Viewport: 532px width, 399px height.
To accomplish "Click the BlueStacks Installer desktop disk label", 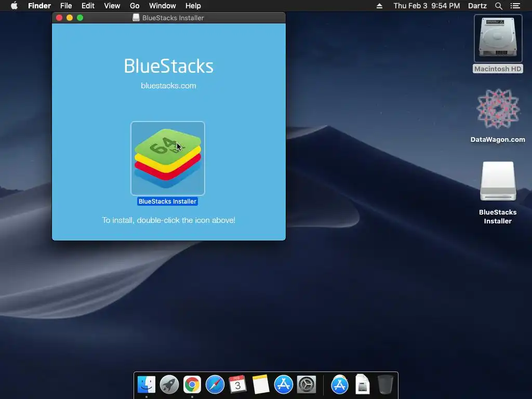I will pyautogui.click(x=498, y=217).
